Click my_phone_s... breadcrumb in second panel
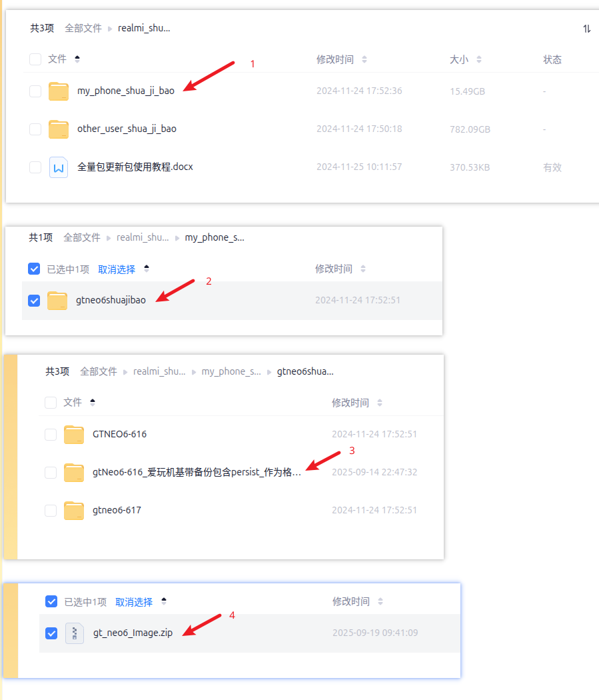This screenshot has height=700, width=599. 215,237
